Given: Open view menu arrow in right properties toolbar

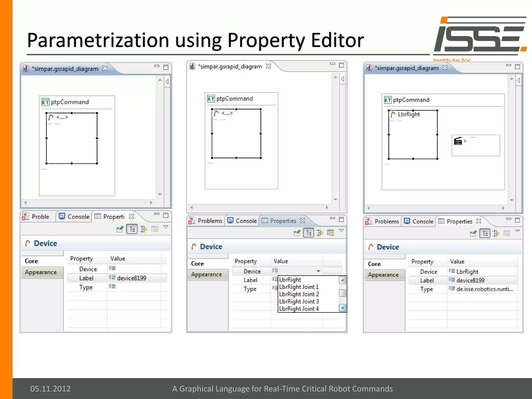Looking at the screenshot, I should click(517, 231).
